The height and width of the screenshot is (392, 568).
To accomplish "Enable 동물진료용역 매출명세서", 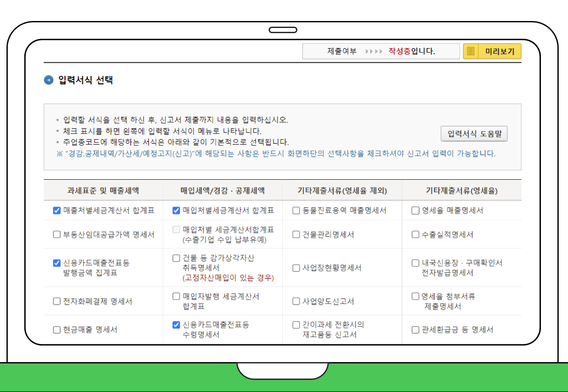I will click(x=296, y=210).
